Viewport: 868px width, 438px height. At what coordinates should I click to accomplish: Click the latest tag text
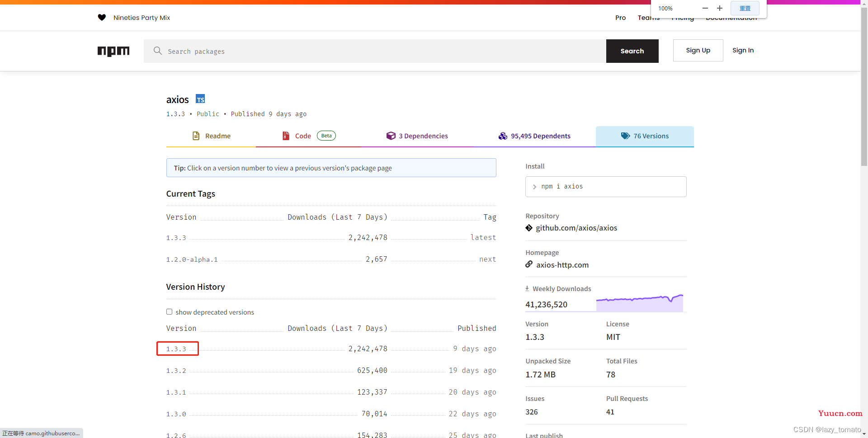pyautogui.click(x=483, y=237)
